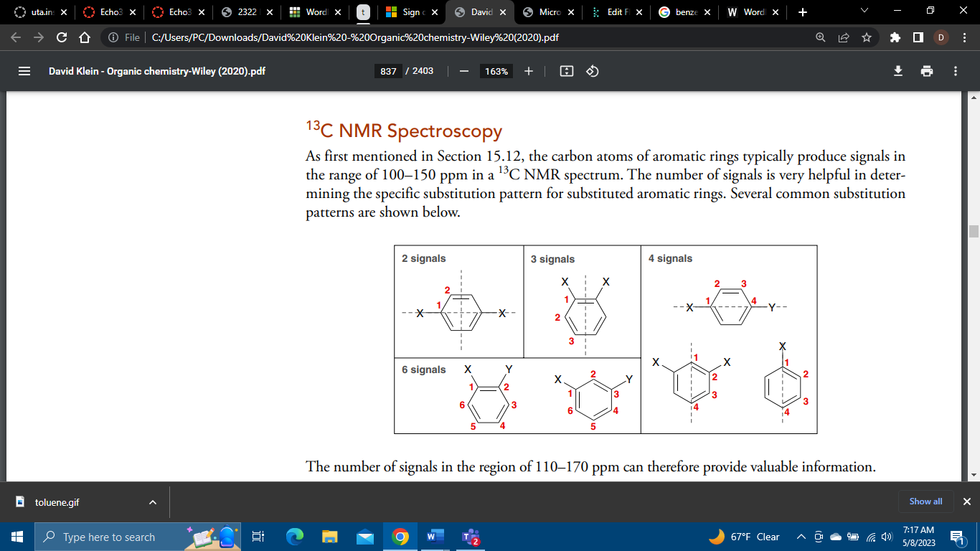Click the '2 signals' label in the figure

(423, 258)
